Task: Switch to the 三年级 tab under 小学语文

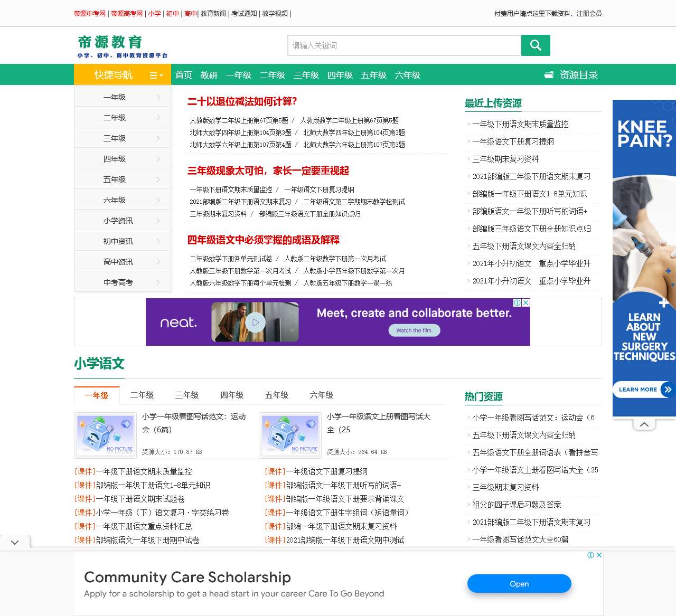Action: (187, 395)
